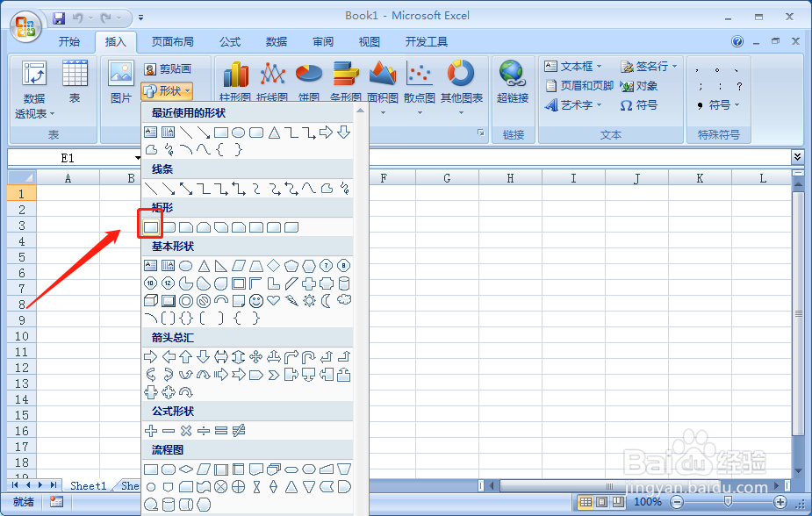Screen dimensions: 812x516
Task: Select the division sign equation shape
Action: pyautogui.click(x=204, y=430)
